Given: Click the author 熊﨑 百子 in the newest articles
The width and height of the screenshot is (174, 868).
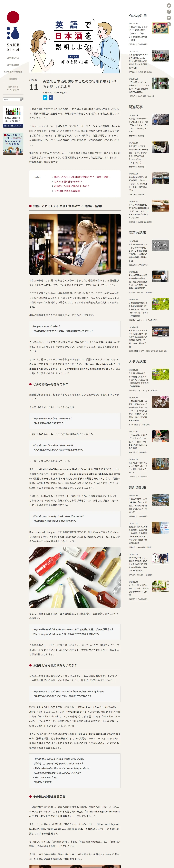Looking at the screenshot, I should pos(132,599).
